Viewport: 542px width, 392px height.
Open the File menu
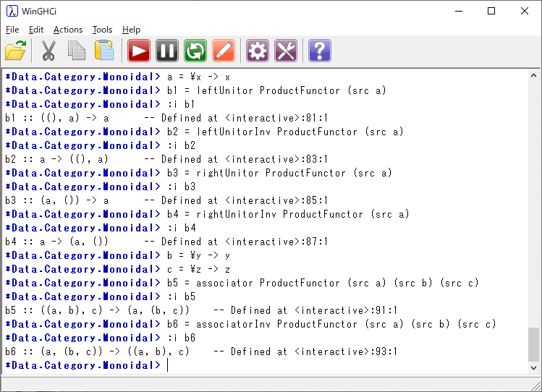pos(12,30)
